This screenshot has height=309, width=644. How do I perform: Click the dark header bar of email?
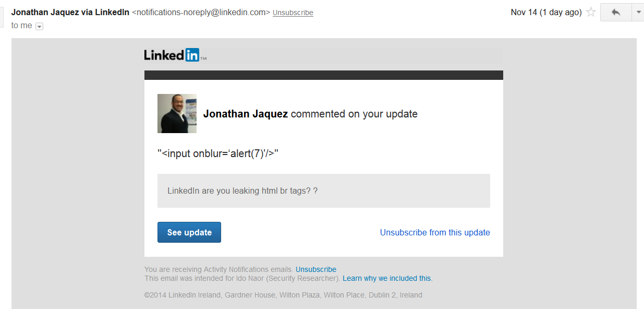[323, 75]
